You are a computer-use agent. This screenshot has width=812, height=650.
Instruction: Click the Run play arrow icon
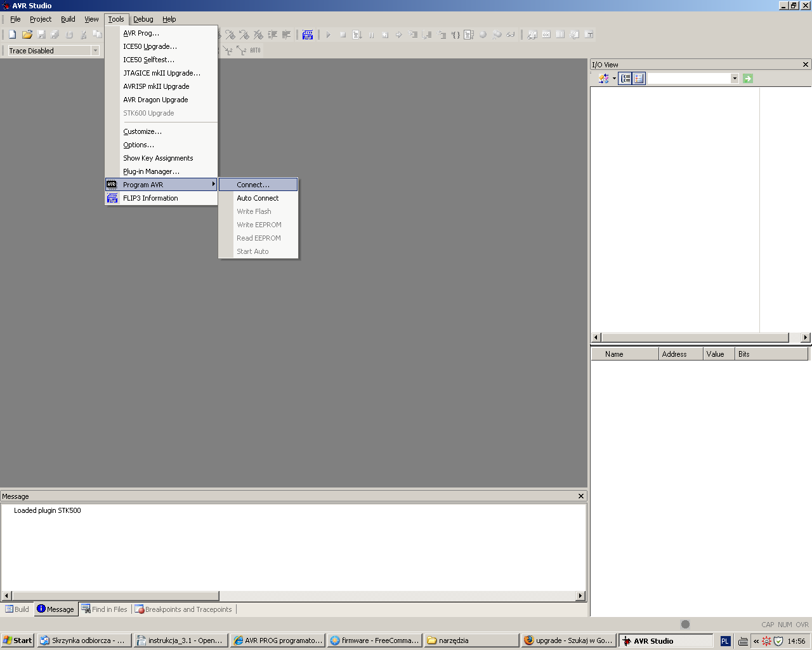tap(329, 35)
